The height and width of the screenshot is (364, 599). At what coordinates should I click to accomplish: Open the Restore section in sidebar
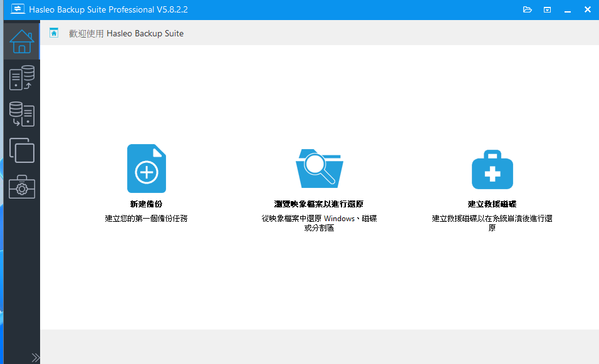click(x=22, y=114)
